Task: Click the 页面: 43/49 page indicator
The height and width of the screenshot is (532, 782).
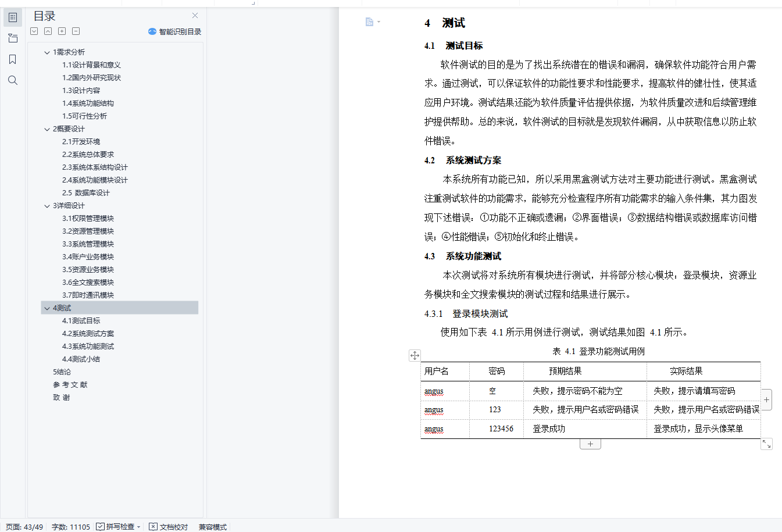Action: coord(24,527)
